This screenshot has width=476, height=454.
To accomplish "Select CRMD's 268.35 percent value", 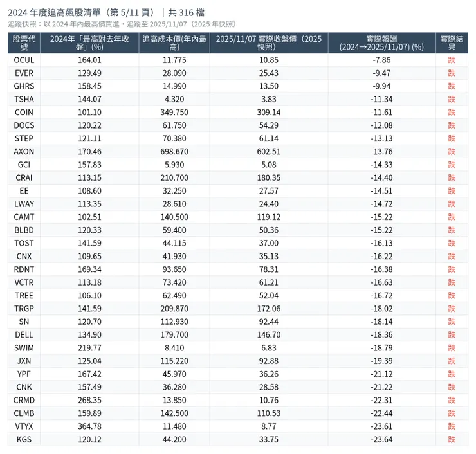I will 89,400.
